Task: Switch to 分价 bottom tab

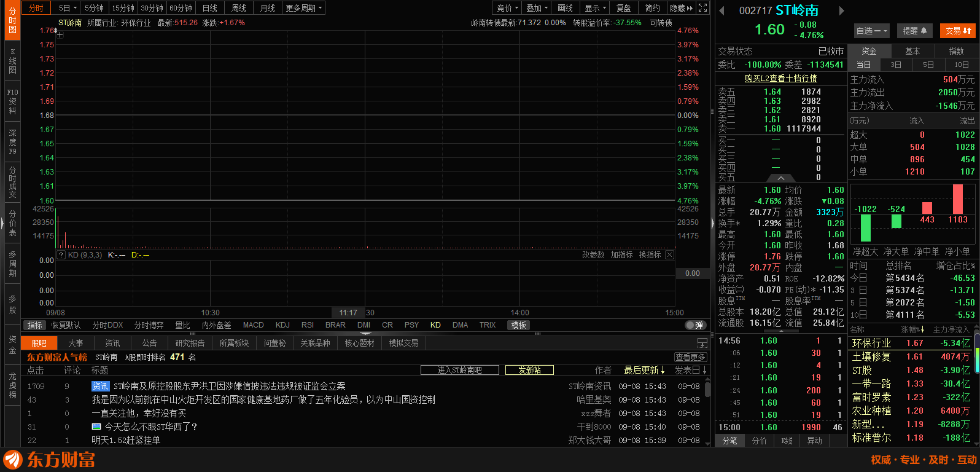Action: (760, 441)
